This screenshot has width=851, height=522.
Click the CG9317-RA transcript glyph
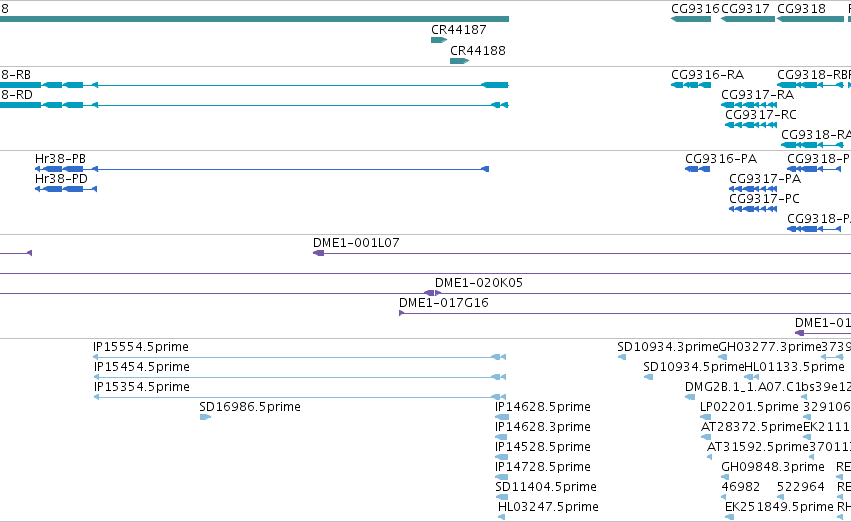[749, 105]
